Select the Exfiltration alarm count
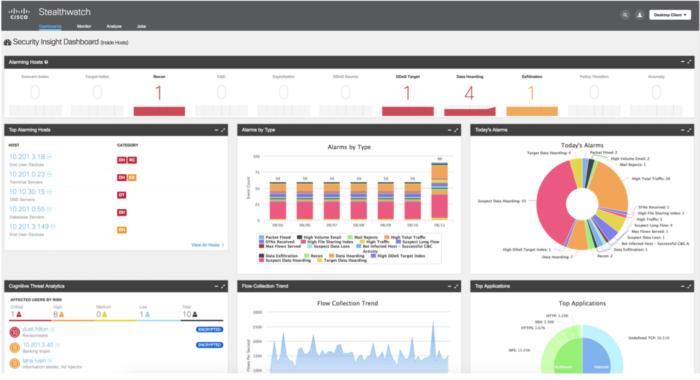The width and height of the screenshot is (700, 380). 531,93
